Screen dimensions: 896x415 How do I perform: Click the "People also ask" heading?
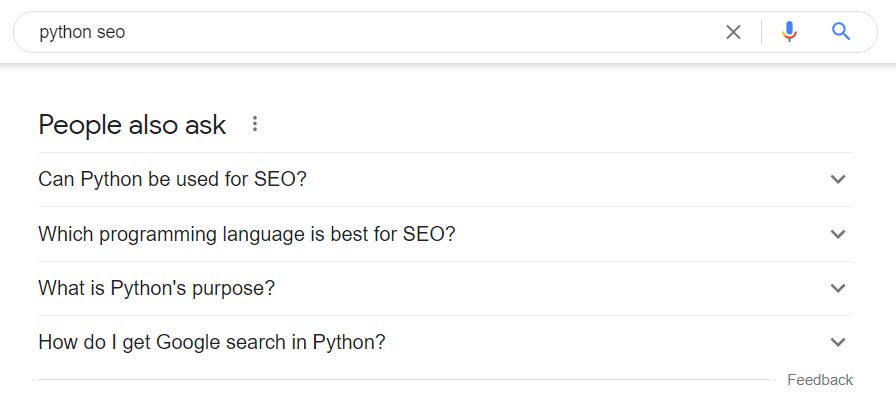click(x=132, y=125)
